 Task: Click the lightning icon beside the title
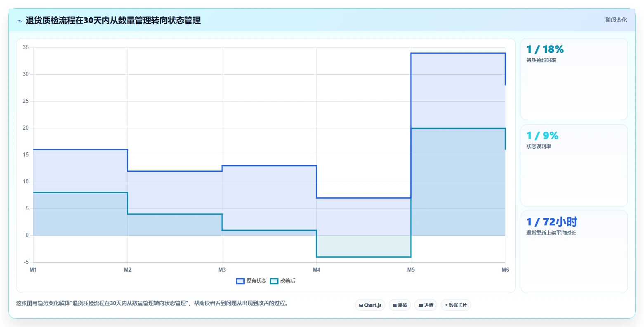[20, 21]
